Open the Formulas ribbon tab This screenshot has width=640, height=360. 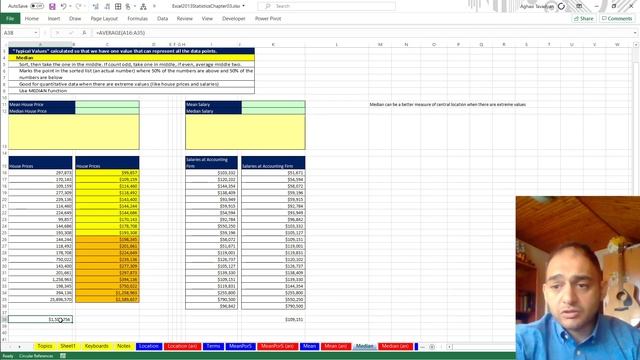coord(138,19)
